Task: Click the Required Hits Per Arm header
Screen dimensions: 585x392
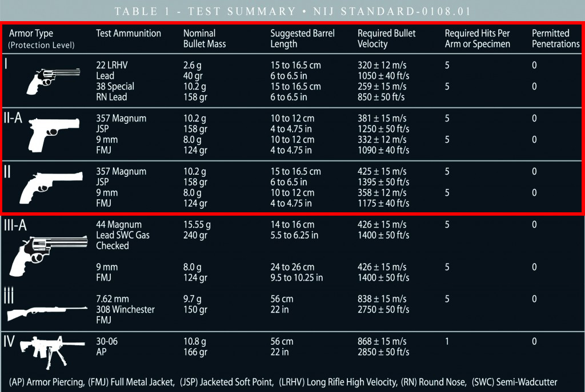Action: point(477,38)
